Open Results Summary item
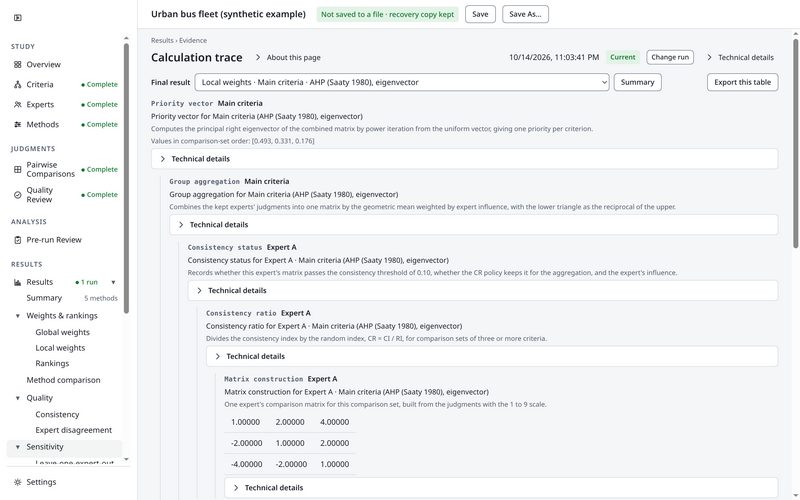 [44, 298]
